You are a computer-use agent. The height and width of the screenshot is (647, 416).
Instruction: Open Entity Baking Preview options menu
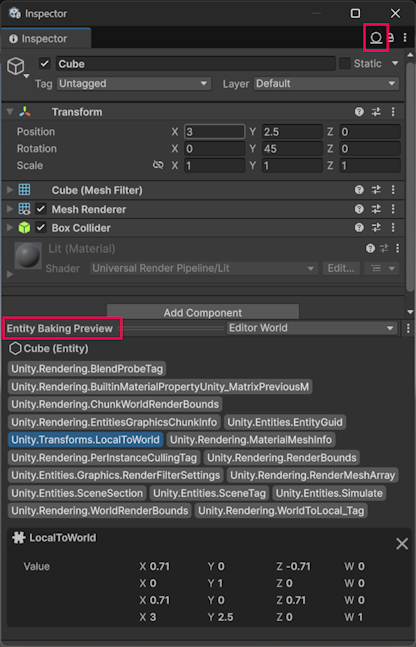408,328
